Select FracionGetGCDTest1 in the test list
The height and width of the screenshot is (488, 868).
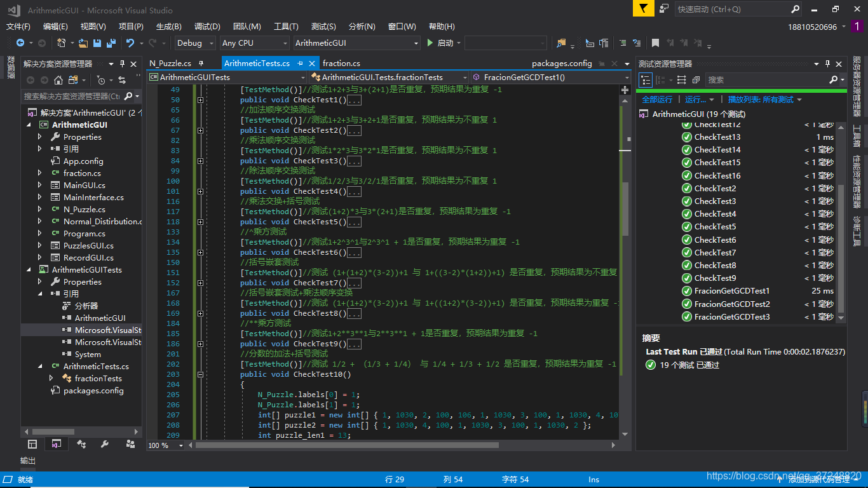pos(732,291)
